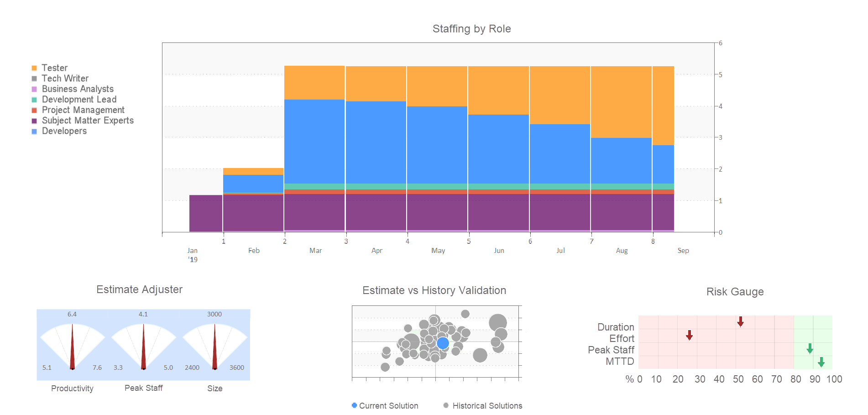Click the red Effort risk arrow
Image resolution: width=868 pixels, height=415 pixels.
tap(689, 336)
